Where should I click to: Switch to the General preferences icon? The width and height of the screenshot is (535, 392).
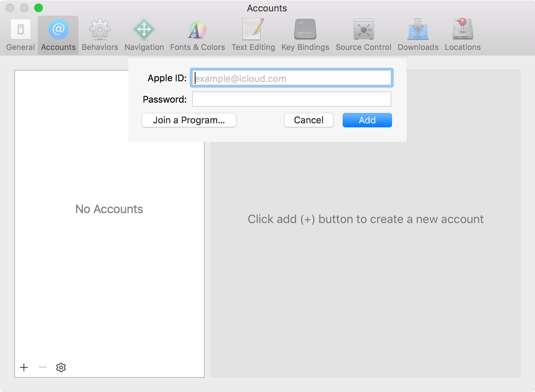20,34
